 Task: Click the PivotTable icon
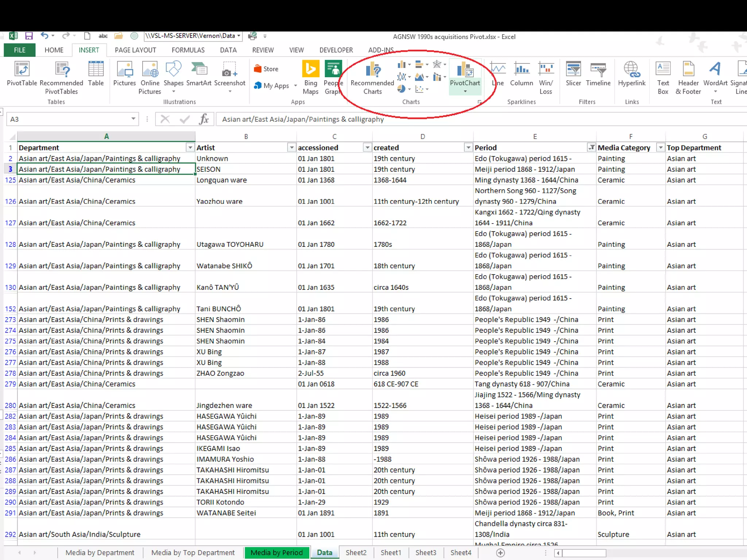tap(22, 69)
